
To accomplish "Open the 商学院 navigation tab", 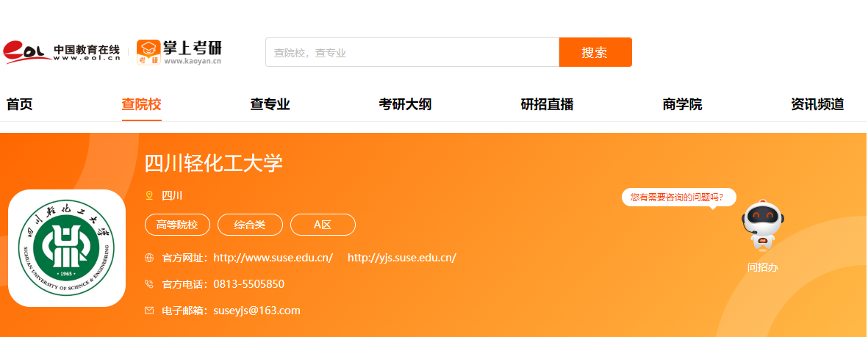I will pyautogui.click(x=682, y=104).
